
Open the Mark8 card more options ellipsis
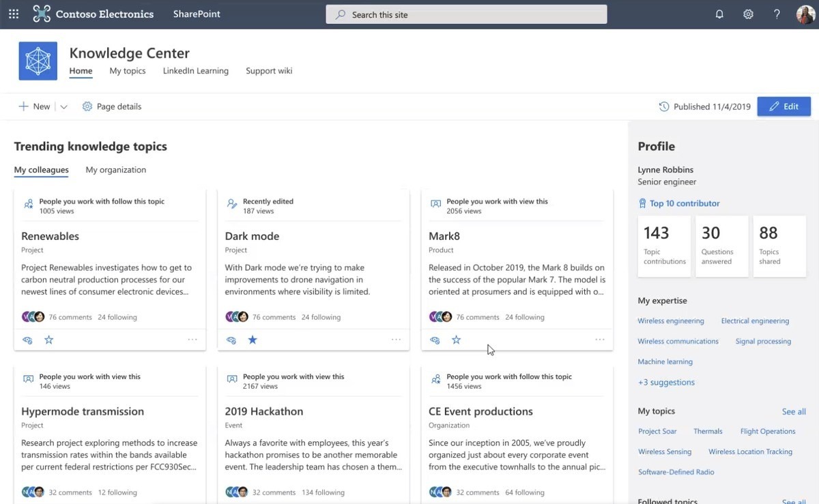(600, 340)
